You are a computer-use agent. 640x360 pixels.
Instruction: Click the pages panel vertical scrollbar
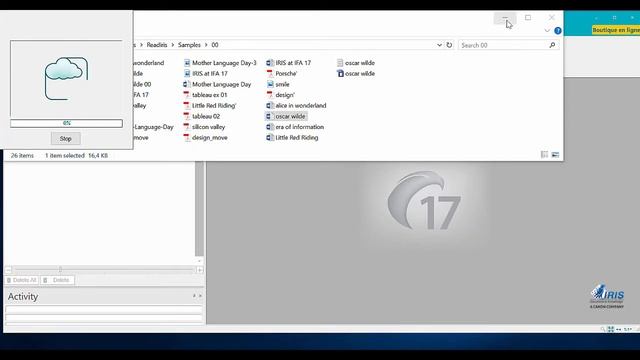[x=199, y=208]
